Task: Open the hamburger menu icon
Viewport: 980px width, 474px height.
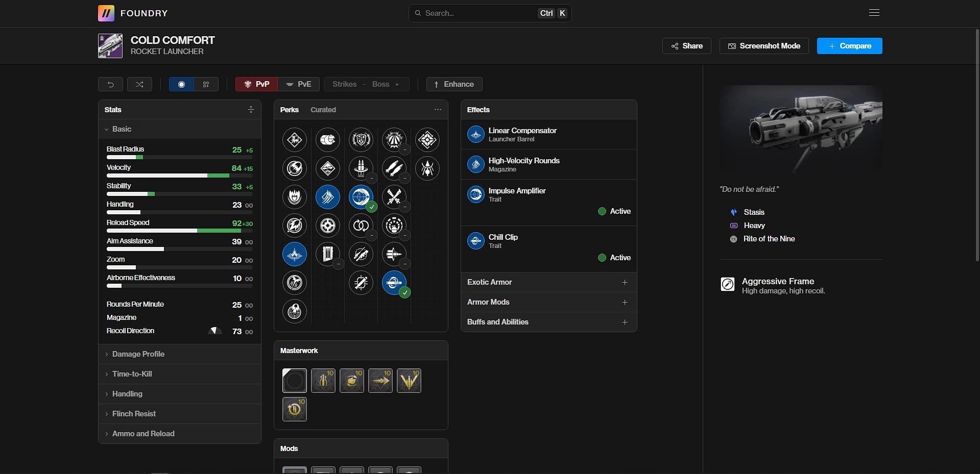Action: click(874, 13)
